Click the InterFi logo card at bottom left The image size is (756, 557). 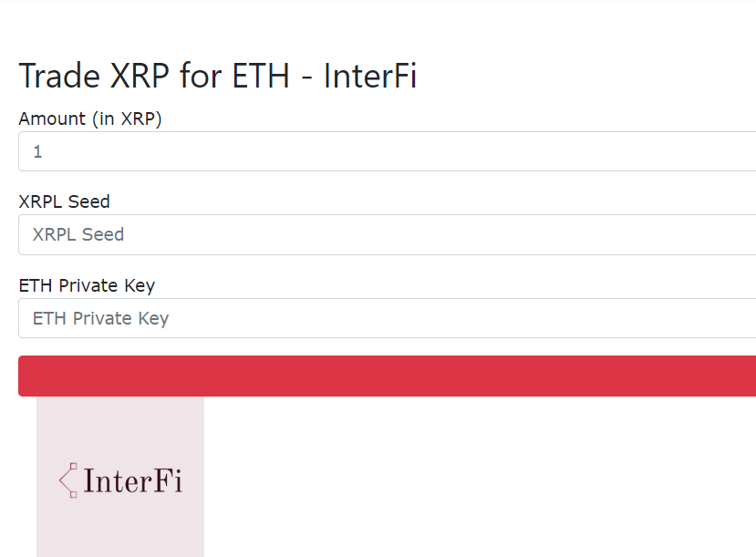tap(119, 477)
